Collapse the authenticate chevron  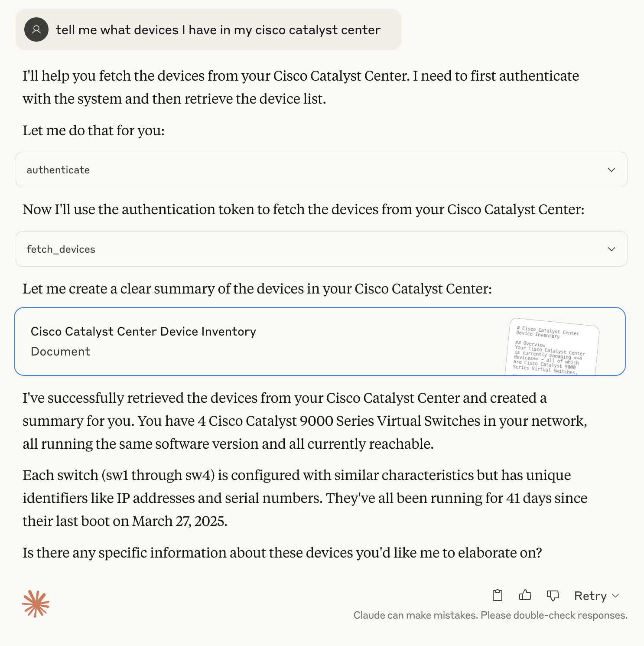(x=611, y=170)
